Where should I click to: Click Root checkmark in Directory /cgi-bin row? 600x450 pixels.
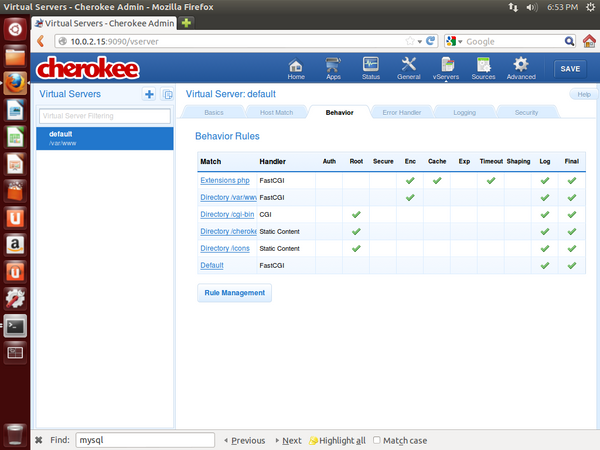pyautogui.click(x=356, y=214)
